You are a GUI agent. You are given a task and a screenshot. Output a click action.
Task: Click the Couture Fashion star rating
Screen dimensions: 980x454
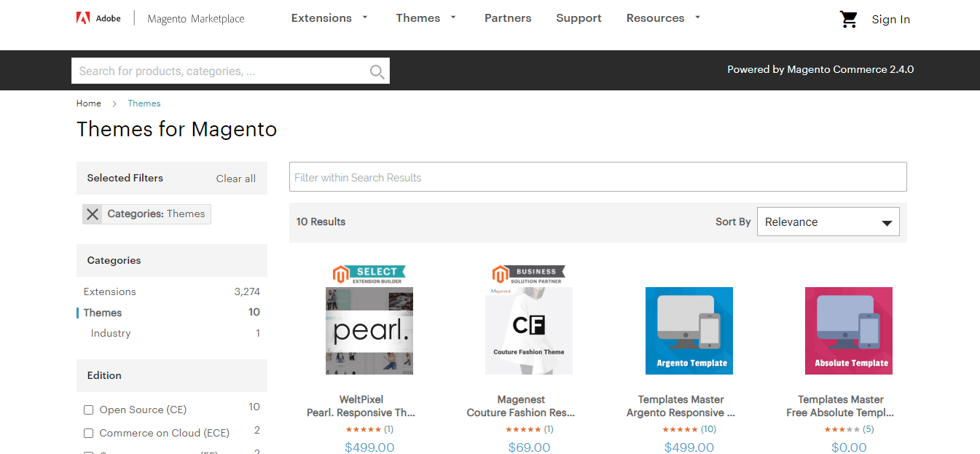[523, 429]
